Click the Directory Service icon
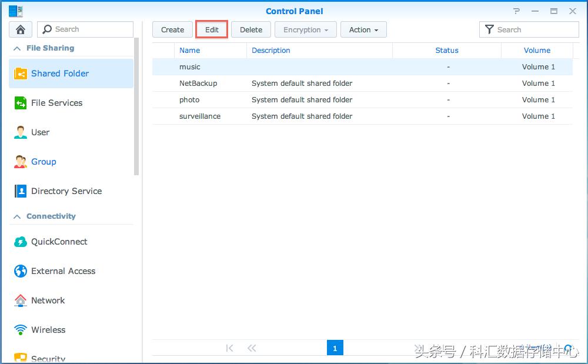This screenshot has height=364, width=588. 21,191
